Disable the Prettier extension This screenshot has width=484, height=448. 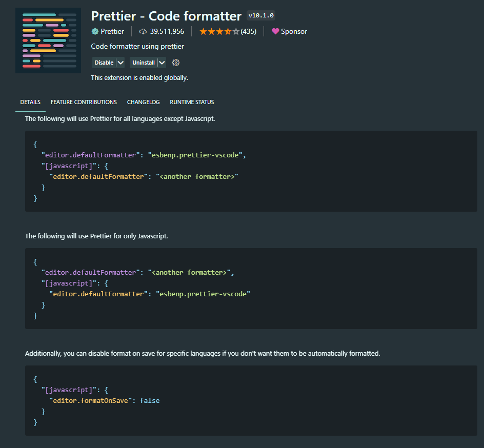[x=104, y=63]
